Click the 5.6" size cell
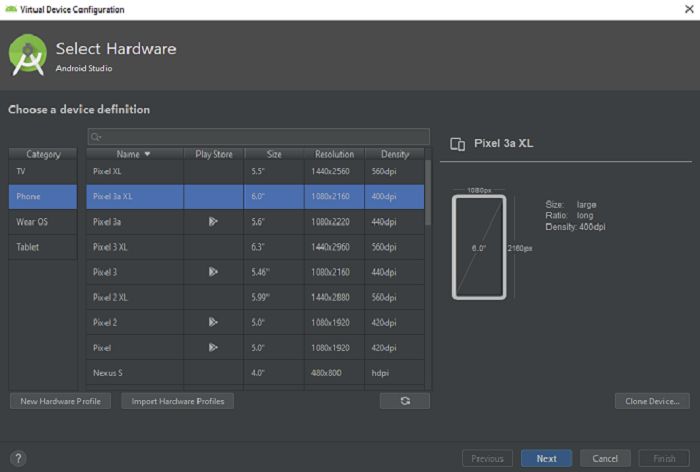 [x=274, y=222]
